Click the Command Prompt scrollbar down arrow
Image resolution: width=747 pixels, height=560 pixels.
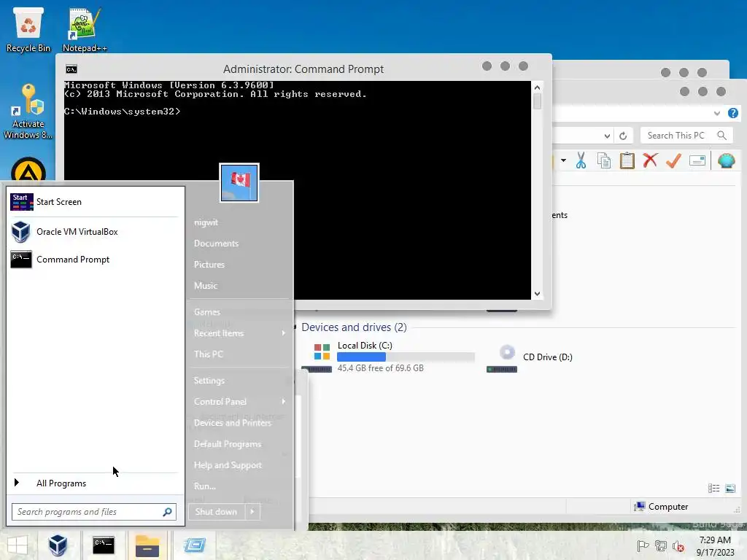(537, 294)
